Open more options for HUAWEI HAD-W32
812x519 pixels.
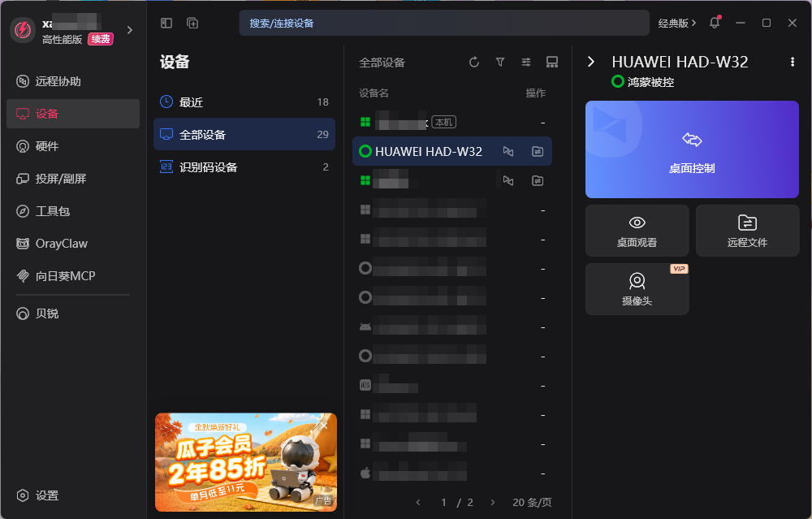(793, 62)
